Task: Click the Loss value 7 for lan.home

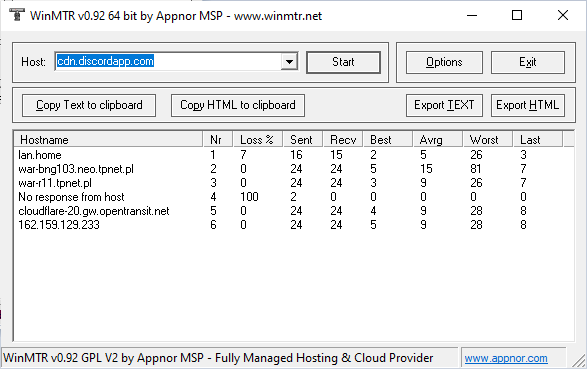Action: [x=243, y=155]
